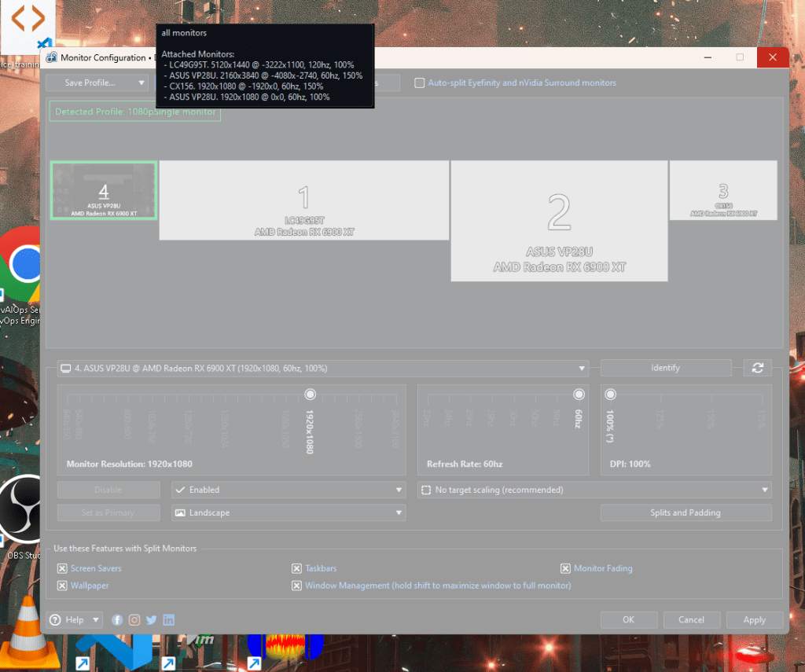Open the Enabled state dropdown
Viewport: 805px width, 672px height.
[x=289, y=490]
